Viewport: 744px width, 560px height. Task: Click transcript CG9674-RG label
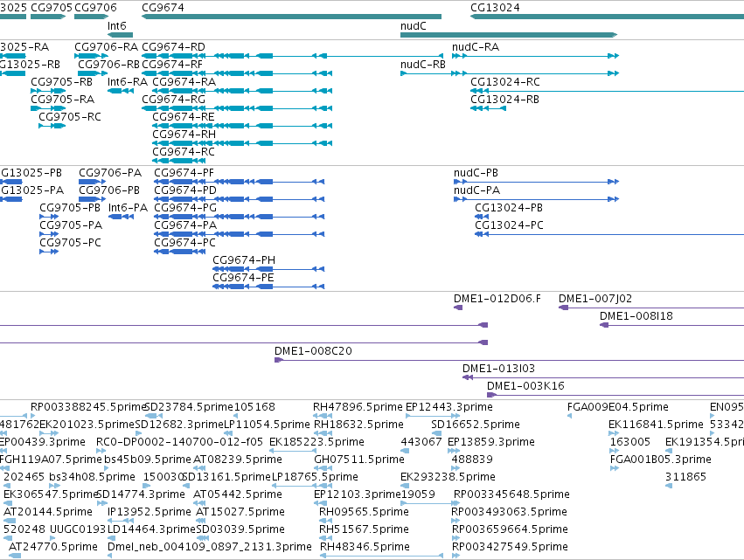173,100
